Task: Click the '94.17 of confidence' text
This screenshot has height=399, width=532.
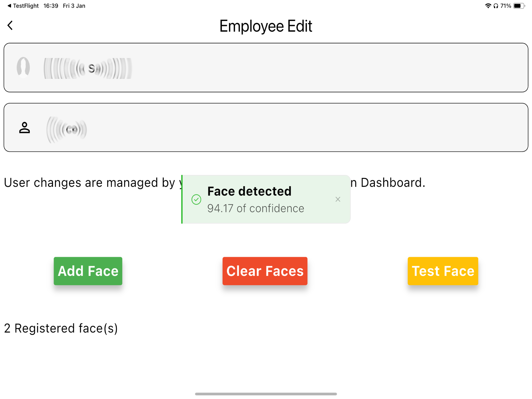Action: (x=256, y=208)
